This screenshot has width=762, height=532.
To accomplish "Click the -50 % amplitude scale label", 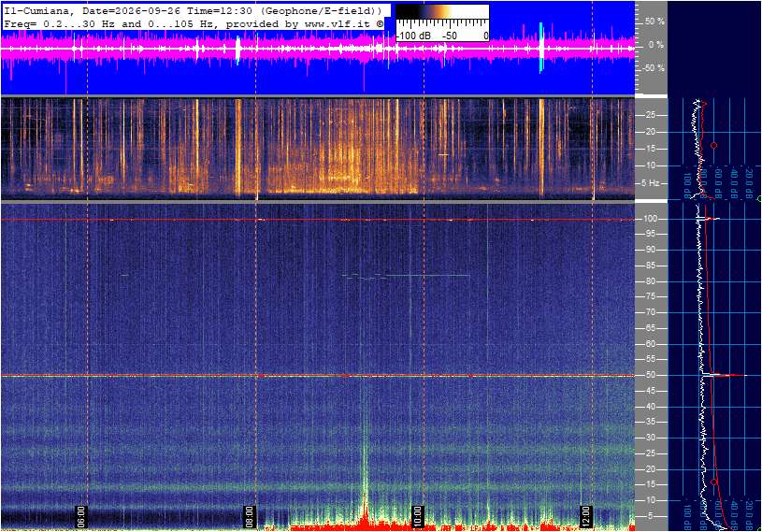I will click(x=654, y=68).
